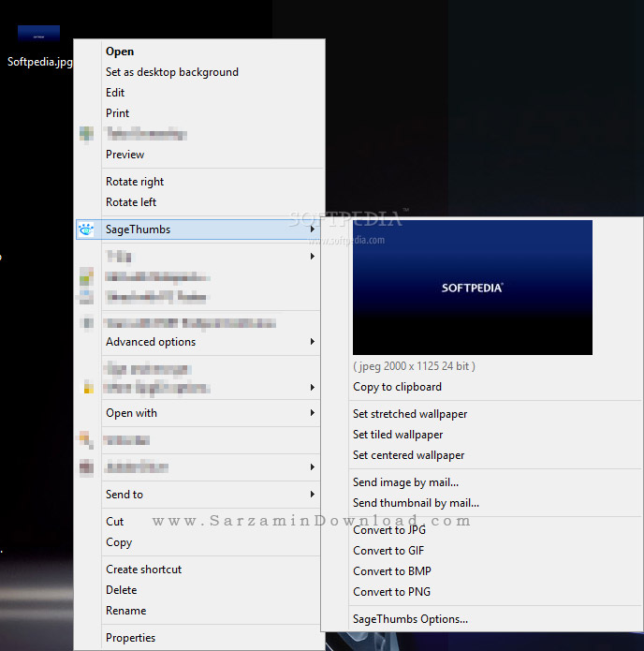Choose Cut from the context menu
The image size is (644, 651).
click(x=199, y=522)
